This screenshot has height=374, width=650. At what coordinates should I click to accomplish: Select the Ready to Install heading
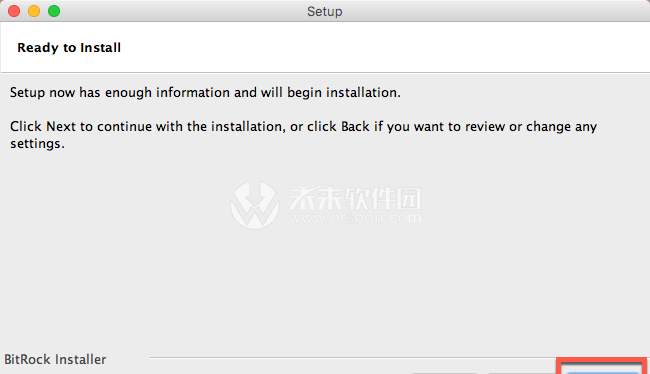[x=69, y=48]
